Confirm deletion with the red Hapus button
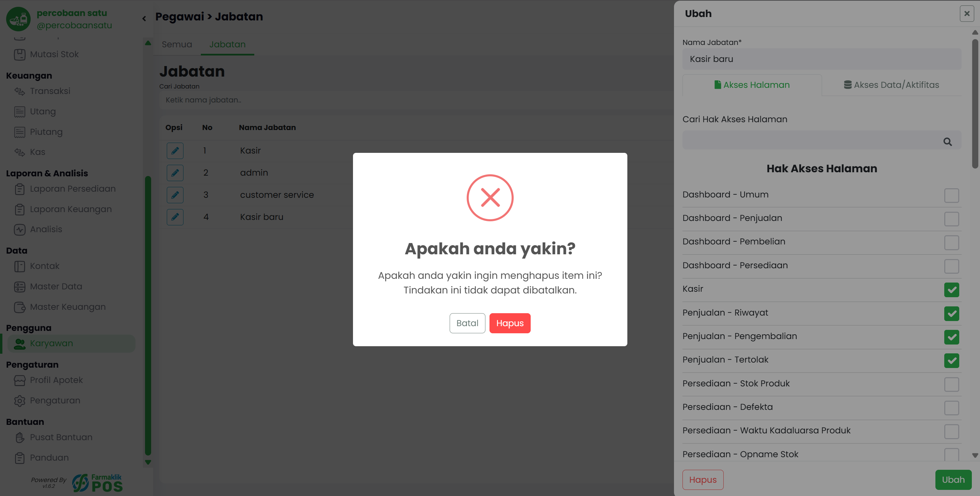Screen dimensions: 980x496 pyautogui.click(x=510, y=323)
